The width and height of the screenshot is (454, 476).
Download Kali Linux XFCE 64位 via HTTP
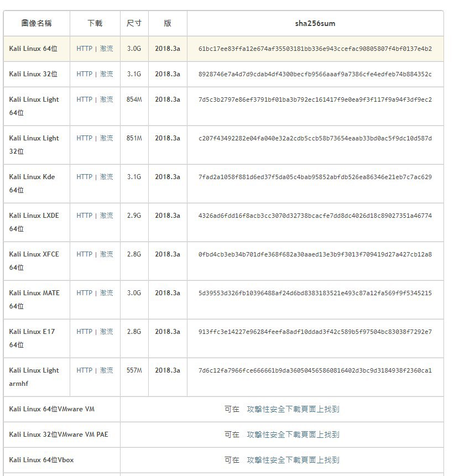point(84,254)
